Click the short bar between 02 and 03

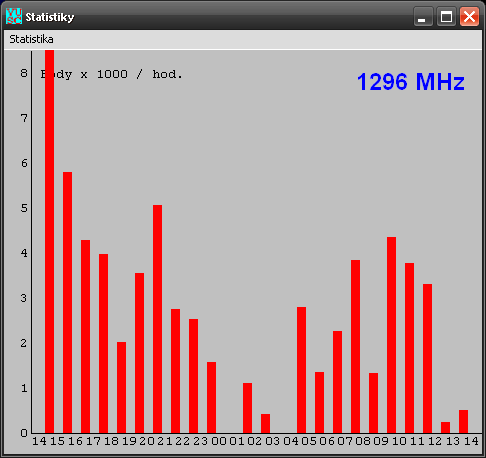pyautogui.click(x=265, y=424)
